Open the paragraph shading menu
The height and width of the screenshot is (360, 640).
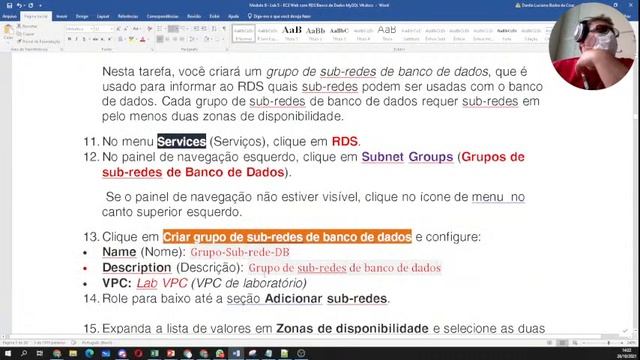click(207, 39)
